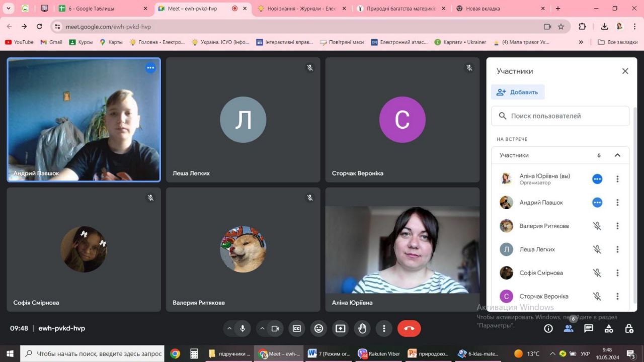644x362 pixels.
Task: Click the red leave call button
Action: click(409, 328)
